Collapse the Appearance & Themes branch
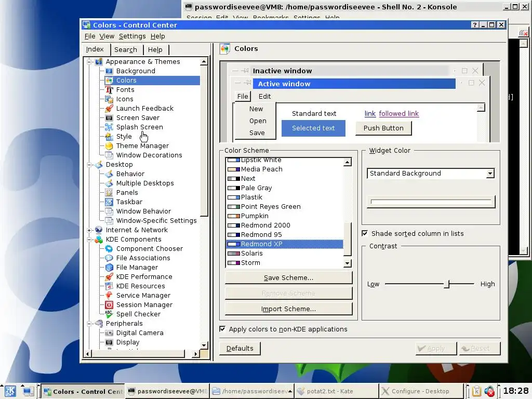The height and width of the screenshot is (399, 532). [89, 62]
